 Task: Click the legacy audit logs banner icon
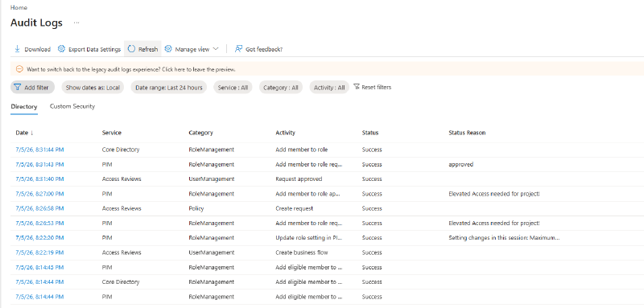(x=19, y=69)
